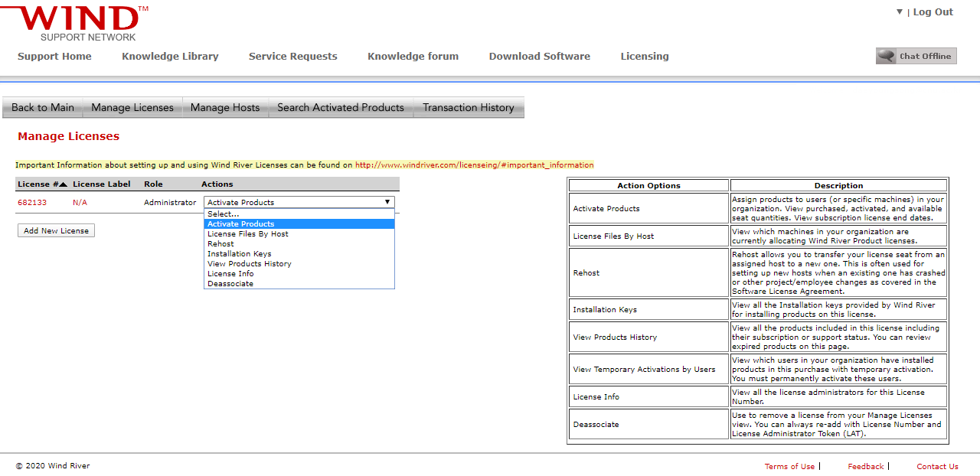Choose License Info in the dropdown list
The height and width of the screenshot is (476, 980).
click(299, 273)
